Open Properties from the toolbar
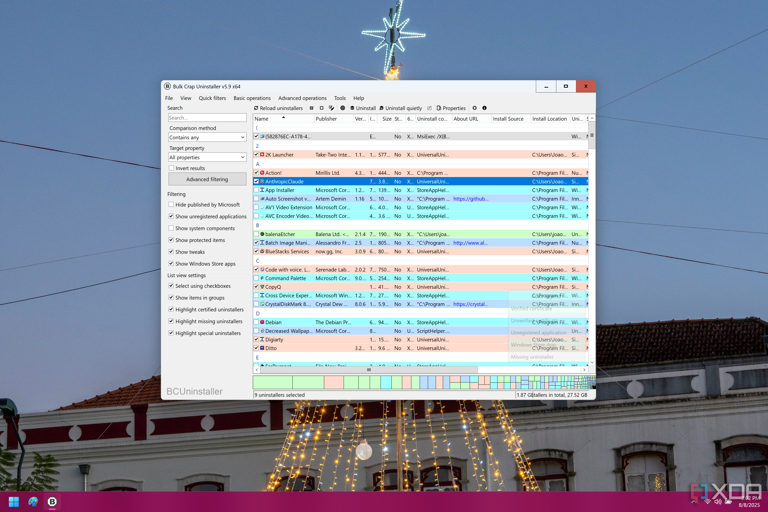The height and width of the screenshot is (512, 768). point(451,108)
